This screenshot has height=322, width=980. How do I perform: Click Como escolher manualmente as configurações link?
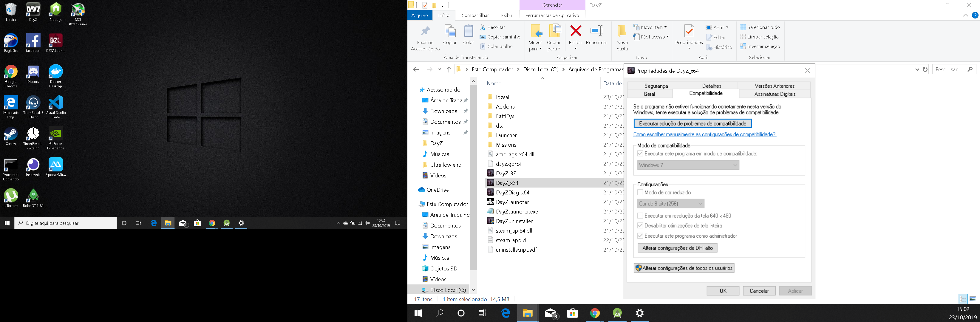pyautogui.click(x=704, y=134)
